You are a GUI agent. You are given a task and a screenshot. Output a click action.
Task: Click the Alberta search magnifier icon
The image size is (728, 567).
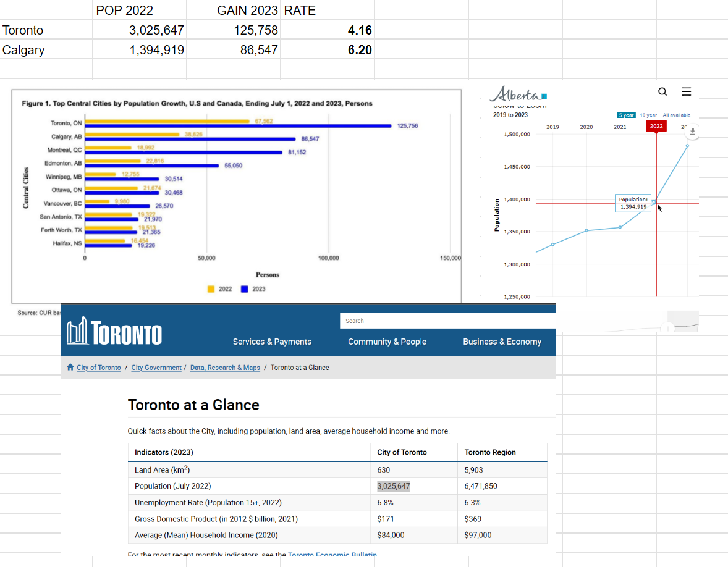[662, 92]
